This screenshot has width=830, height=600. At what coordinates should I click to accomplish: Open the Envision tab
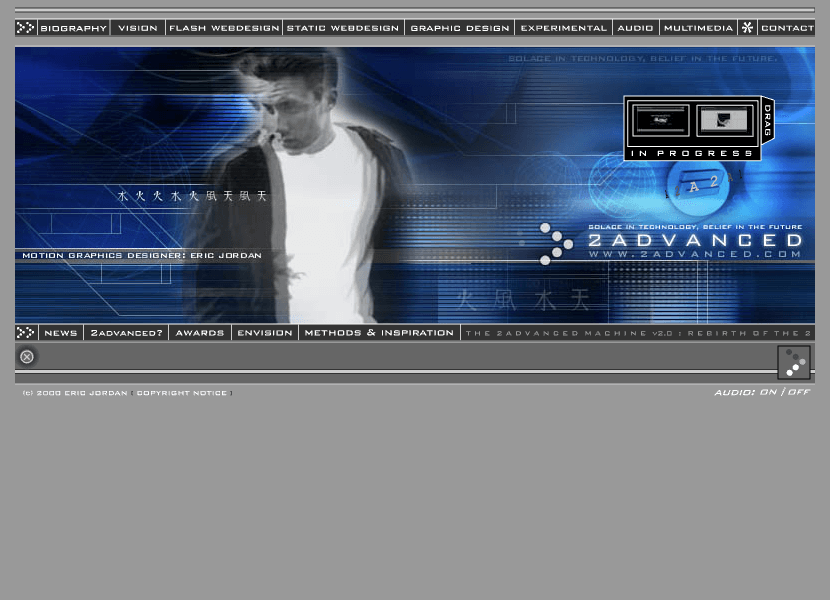click(265, 333)
